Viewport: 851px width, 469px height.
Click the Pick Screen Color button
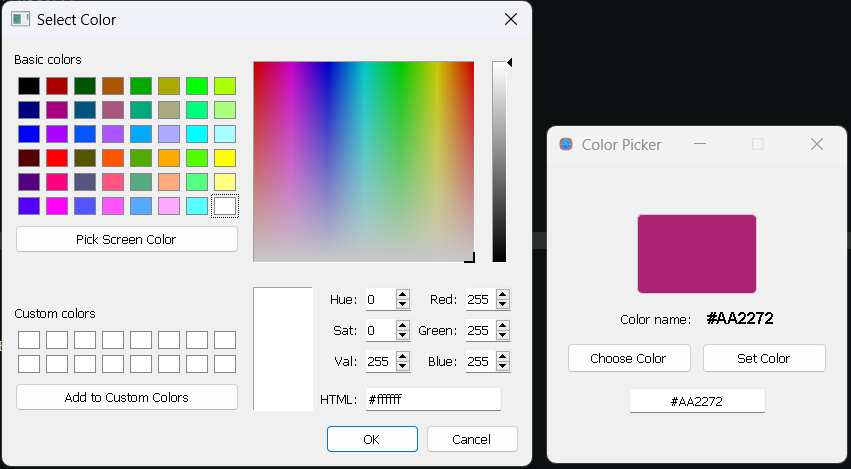click(x=126, y=239)
